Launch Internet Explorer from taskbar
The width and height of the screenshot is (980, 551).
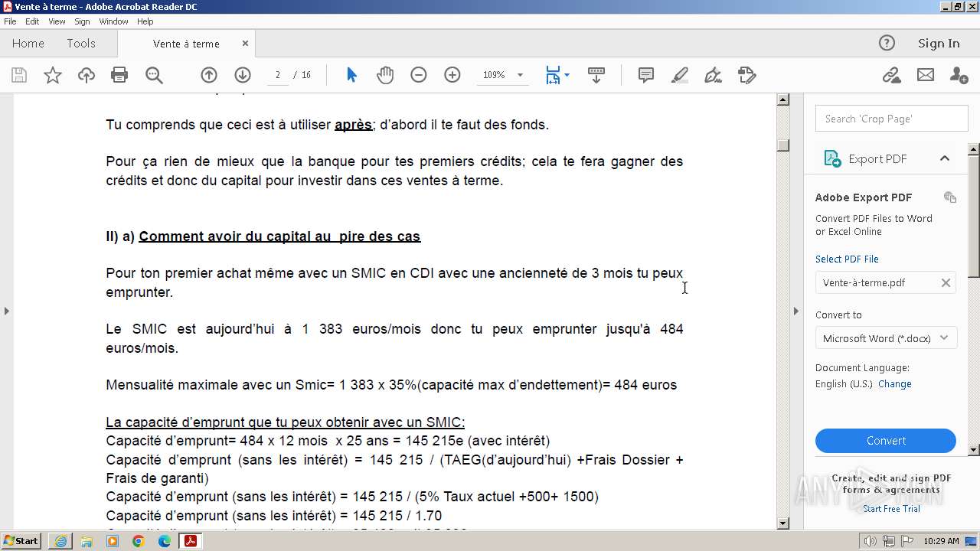60,541
